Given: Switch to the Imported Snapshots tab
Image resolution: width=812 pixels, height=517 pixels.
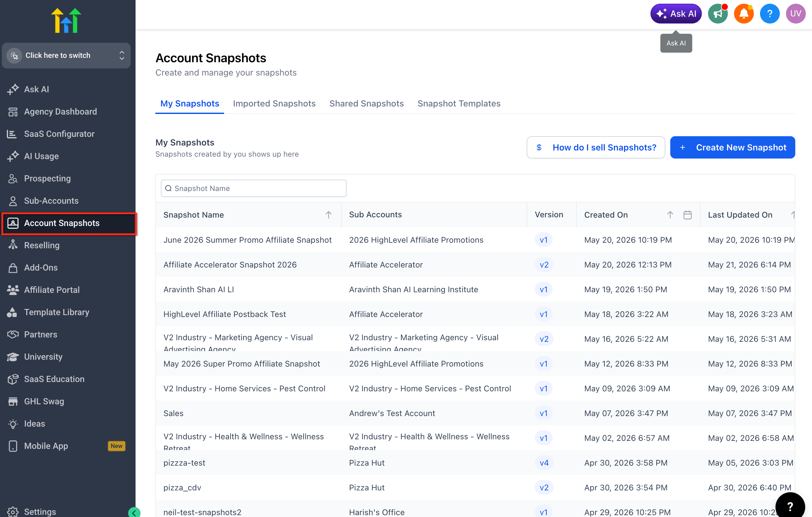Looking at the screenshot, I should click(274, 103).
